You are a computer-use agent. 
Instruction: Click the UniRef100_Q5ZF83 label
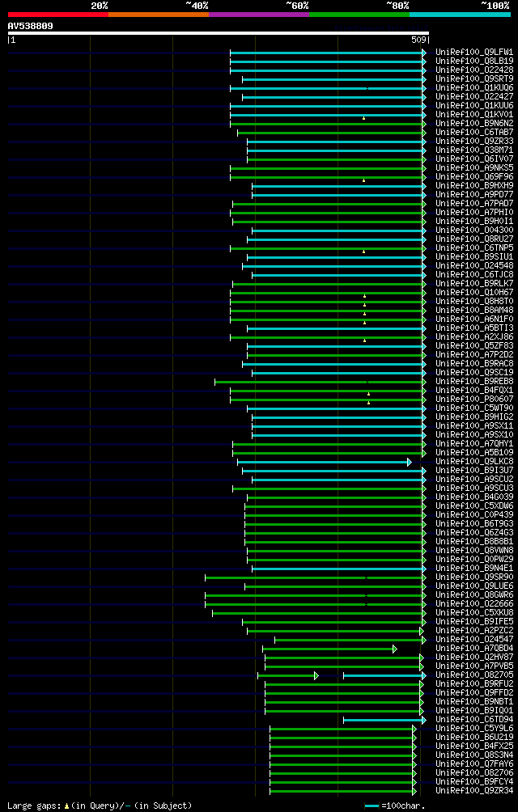tap(474, 345)
